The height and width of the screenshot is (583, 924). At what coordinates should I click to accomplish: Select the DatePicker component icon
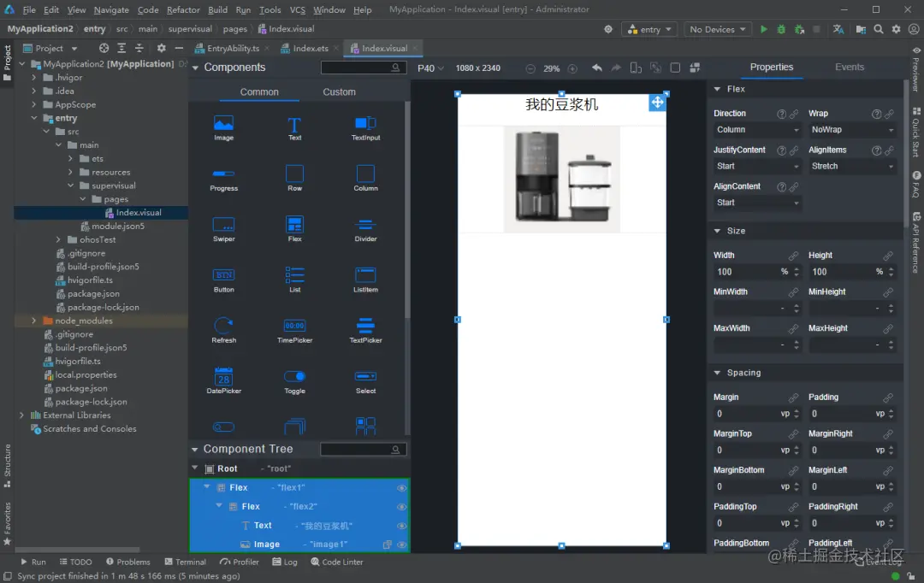(223, 377)
